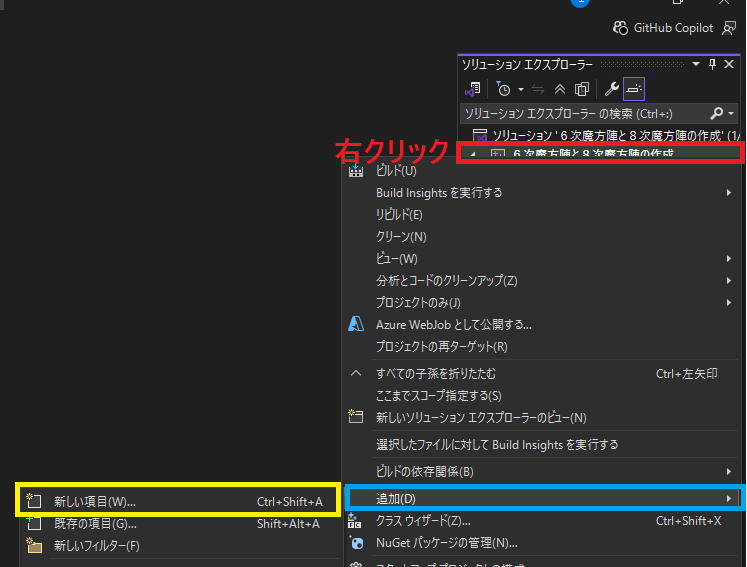Open the pending changes filter dropdown arrow
Image resolution: width=747 pixels, height=567 pixels.
(521, 89)
